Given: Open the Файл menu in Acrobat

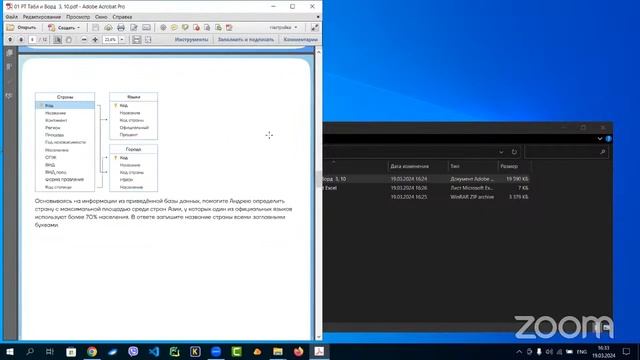Looking at the screenshot, I should (11, 17).
